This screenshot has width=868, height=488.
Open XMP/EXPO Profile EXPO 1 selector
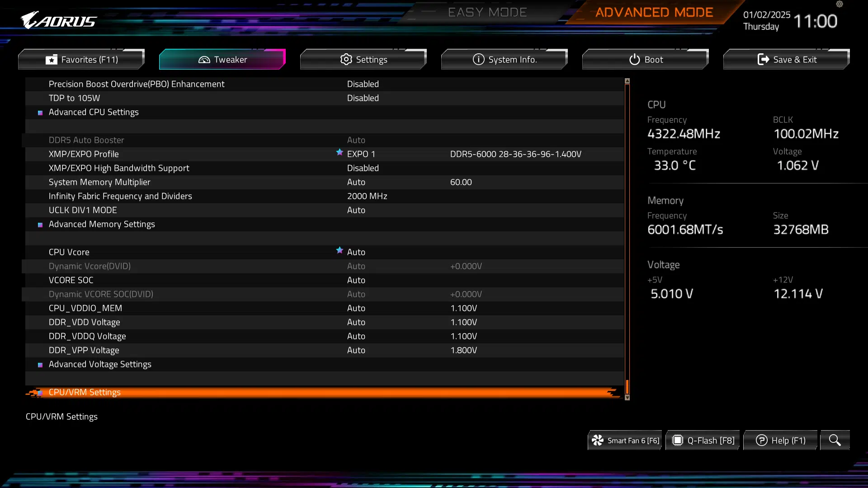pos(361,154)
